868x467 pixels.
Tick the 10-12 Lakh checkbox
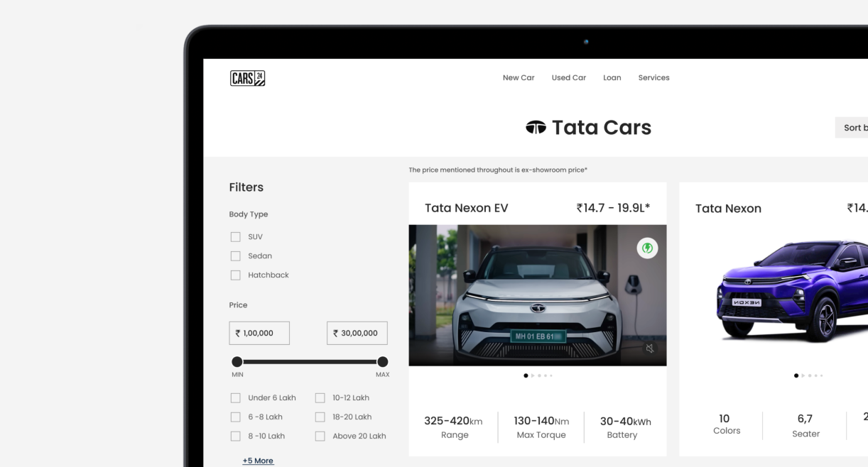(x=320, y=398)
